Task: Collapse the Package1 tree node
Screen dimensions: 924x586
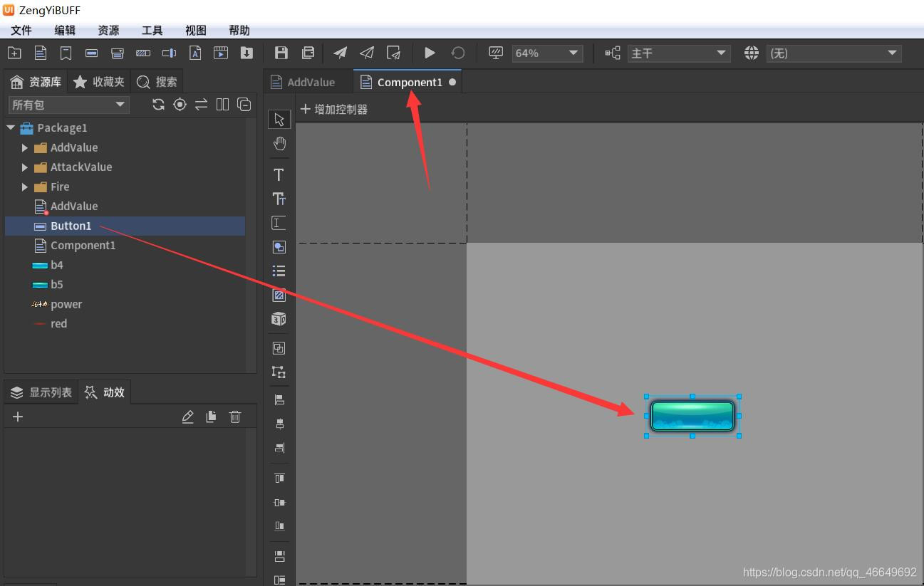Action: [11, 128]
